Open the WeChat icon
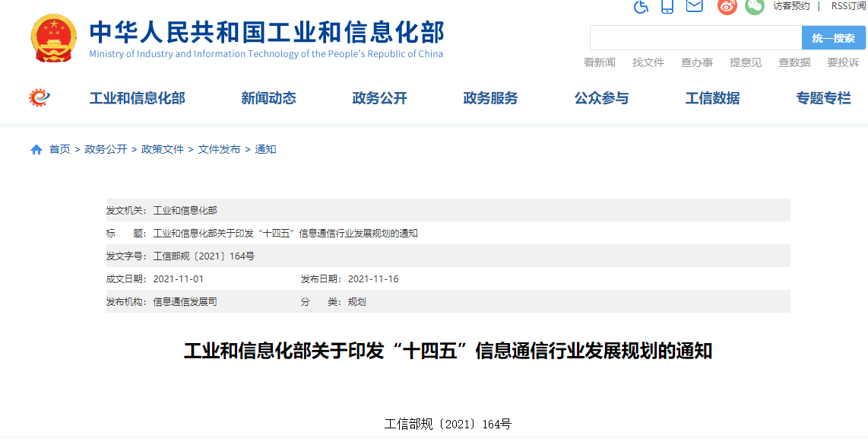Screen dimensions: 868x439 coord(755,6)
